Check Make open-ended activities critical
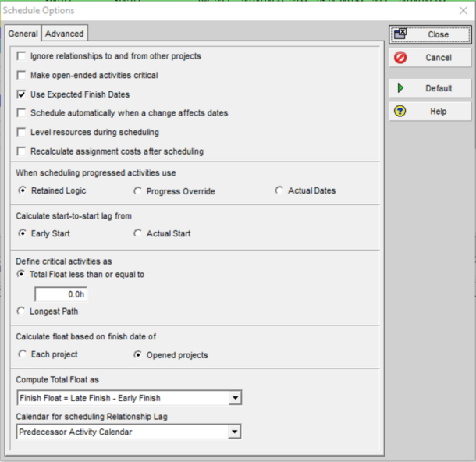 (22, 75)
